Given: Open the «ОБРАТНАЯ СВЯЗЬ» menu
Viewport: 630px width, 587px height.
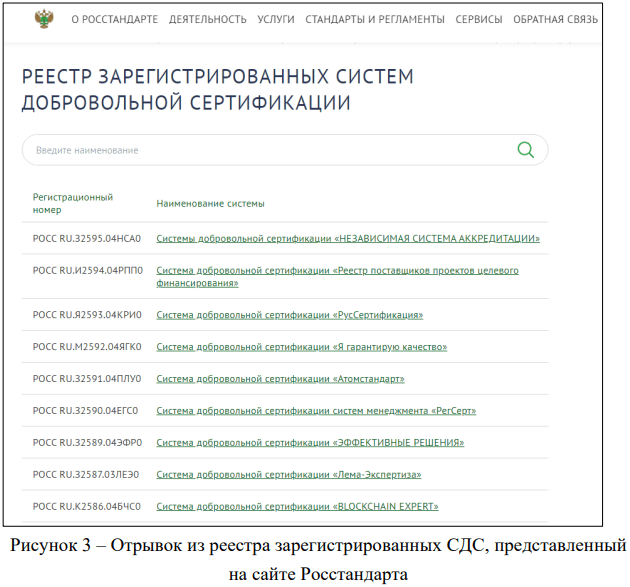Looking at the screenshot, I should coord(556,19).
